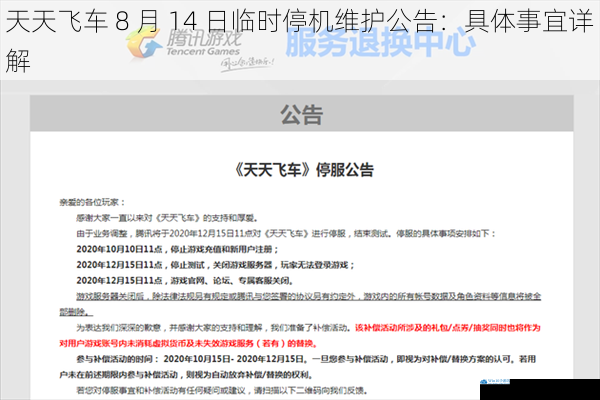Click the line starting 由于业务调整
Viewport: 600px width, 400px height.
(286, 233)
